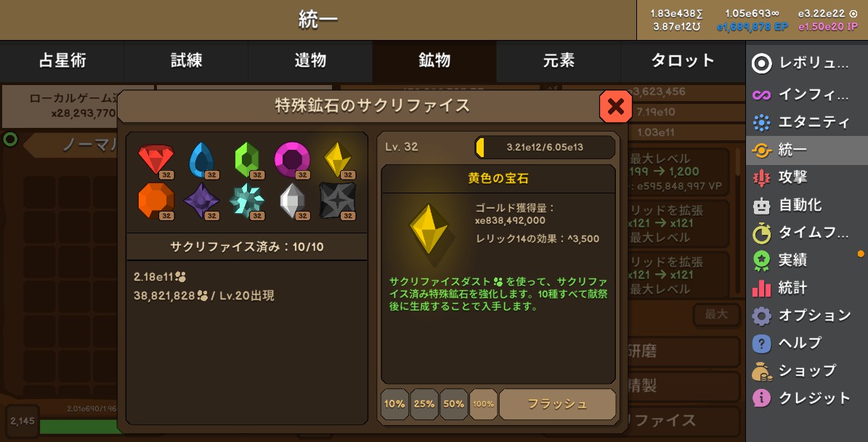The height and width of the screenshot is (442, 868).
Task: Select the white crystal gem icon
Action: 292,201
